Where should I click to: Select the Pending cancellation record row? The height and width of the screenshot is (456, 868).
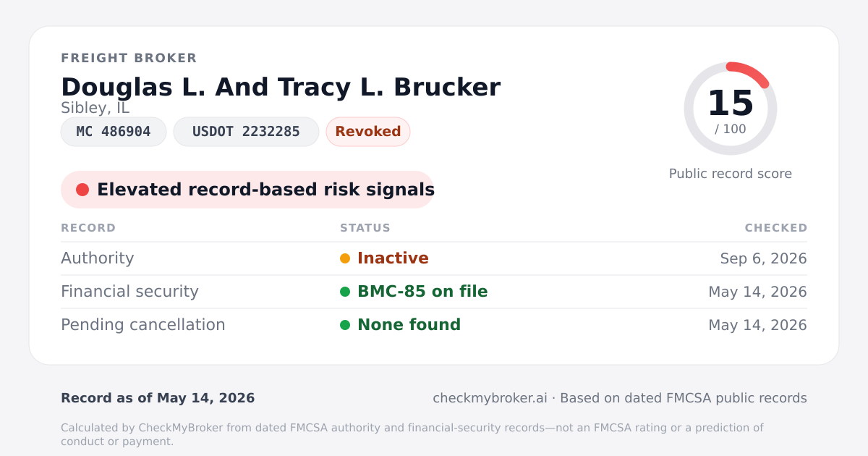pos(434,325)
